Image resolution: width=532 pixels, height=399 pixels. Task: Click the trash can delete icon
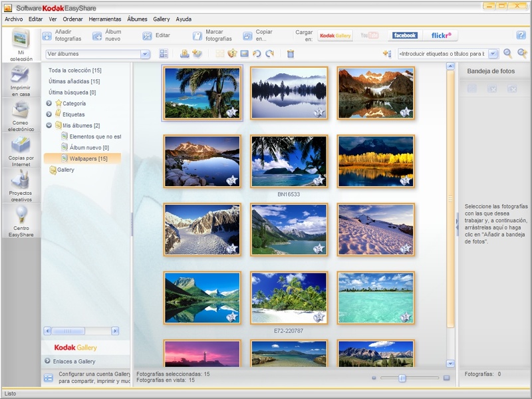291,54
